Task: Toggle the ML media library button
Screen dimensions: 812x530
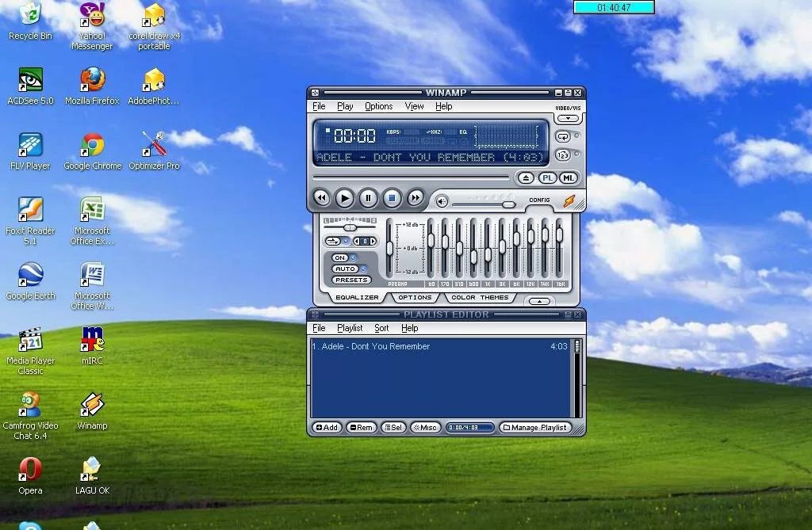Action: click(x=569, y=178)
